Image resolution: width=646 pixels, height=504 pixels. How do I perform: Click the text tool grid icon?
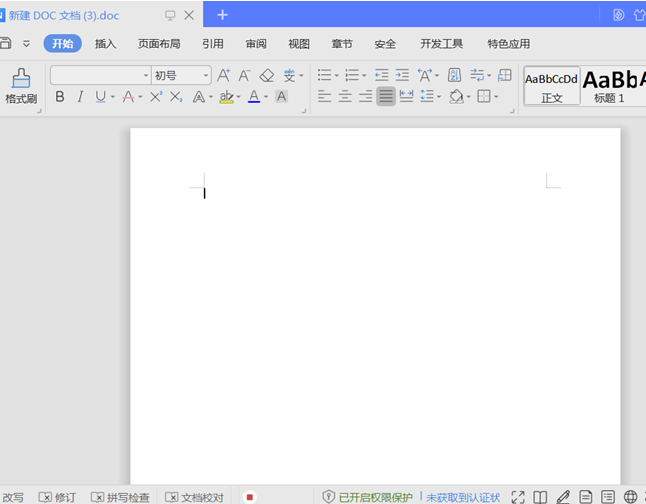click(x=505, y=75)
